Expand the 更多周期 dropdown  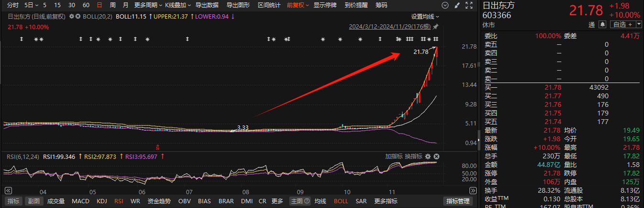coord(147,5)
